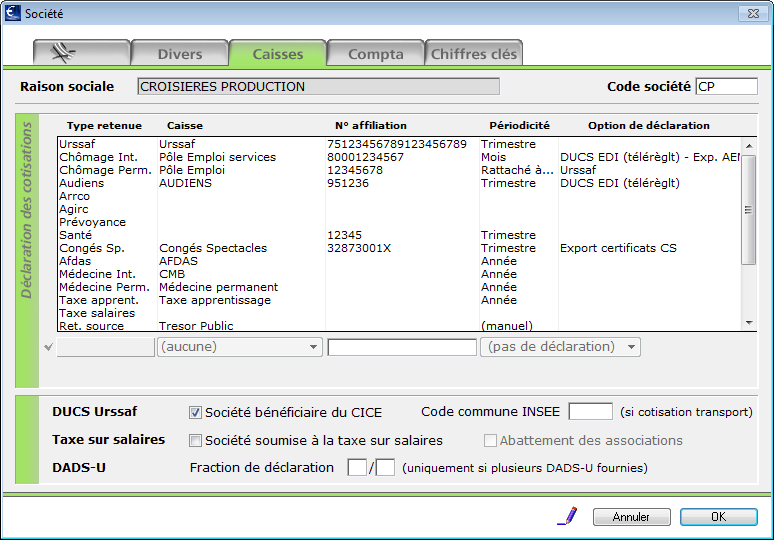The width and height of the screenshot is (774, 540).
Task: Click affiliation number 80001234567
Action: pos(365,157)
